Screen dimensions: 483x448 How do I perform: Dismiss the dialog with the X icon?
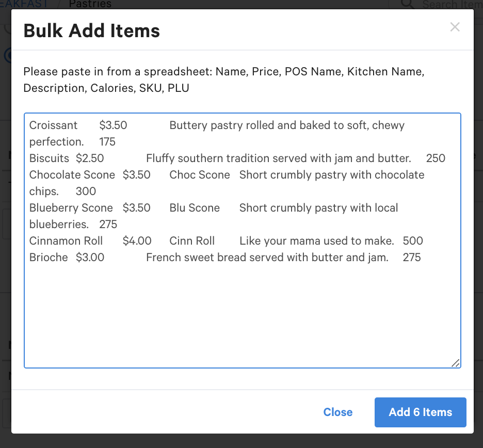click(455, 27)
